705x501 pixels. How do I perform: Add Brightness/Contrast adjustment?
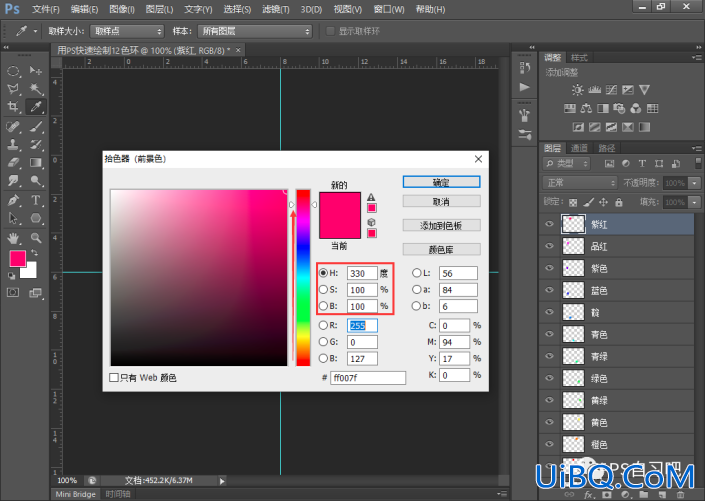point(577,90)
